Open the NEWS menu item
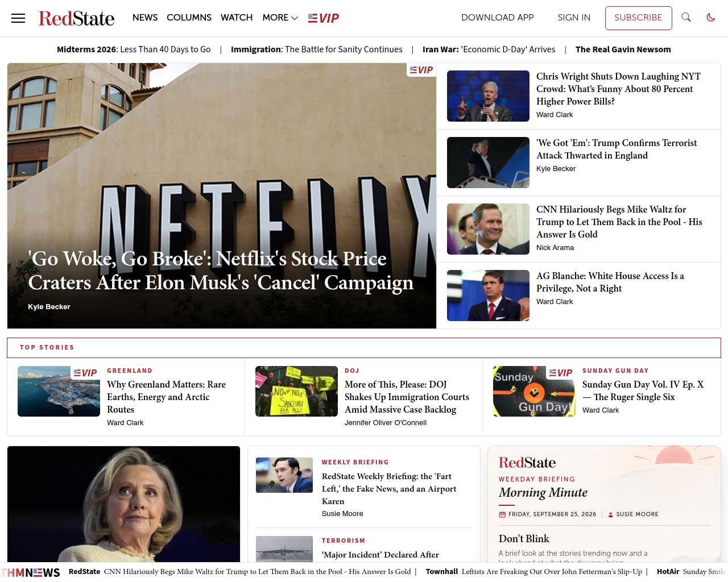The image size is (728, 582). (145, 18)
